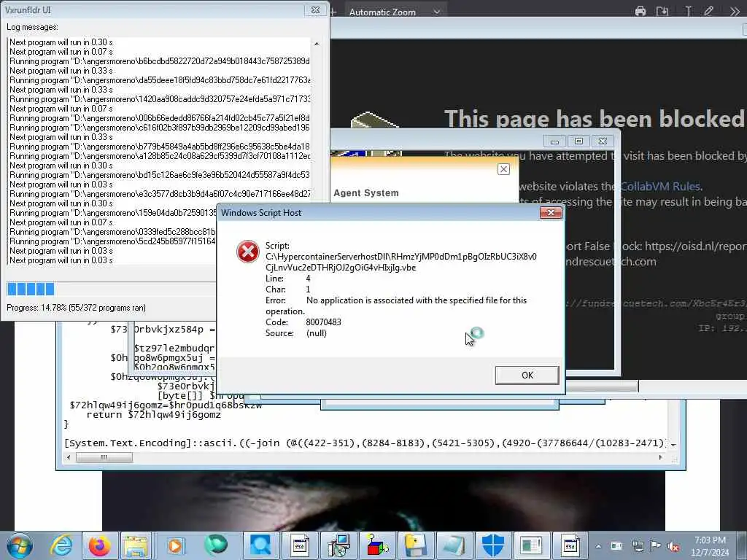Select log line with c616f02b3f897b99 path
Image resolution: width=747 pixels, height=560 pixels.
[160, 128]
